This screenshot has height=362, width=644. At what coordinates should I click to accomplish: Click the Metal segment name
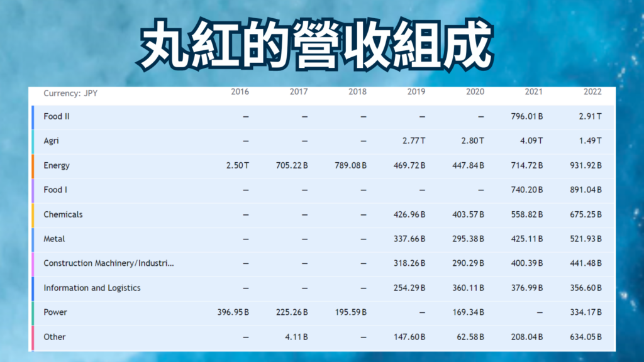pos(53,239)
